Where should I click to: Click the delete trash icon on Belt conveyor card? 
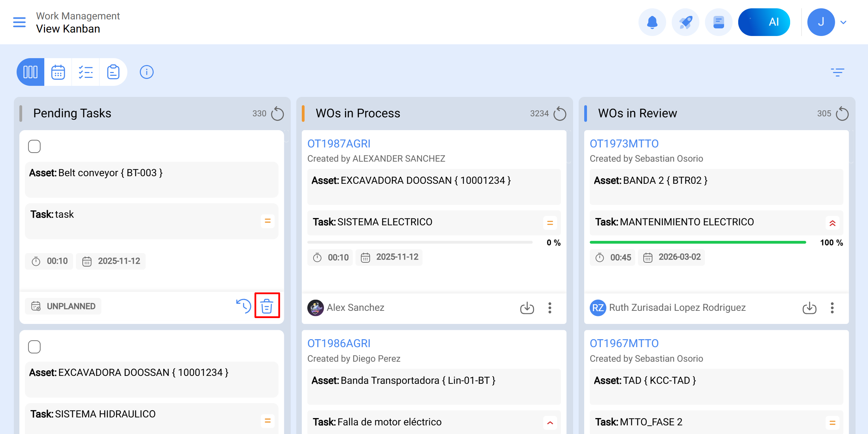[x=267, y=306]
